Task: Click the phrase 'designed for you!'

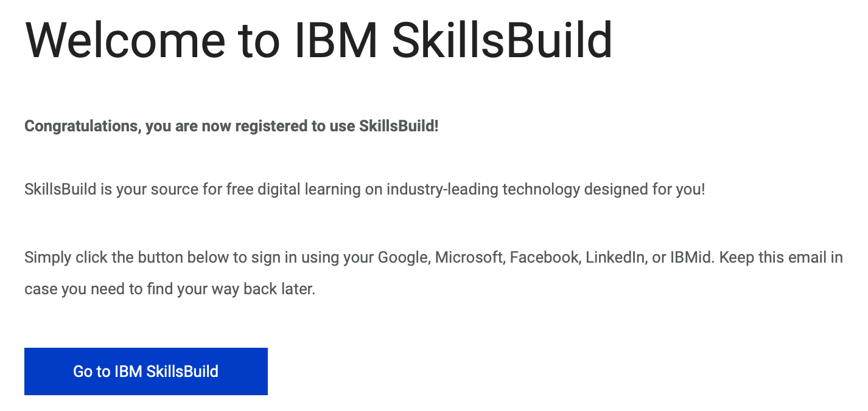Action: 645,189
